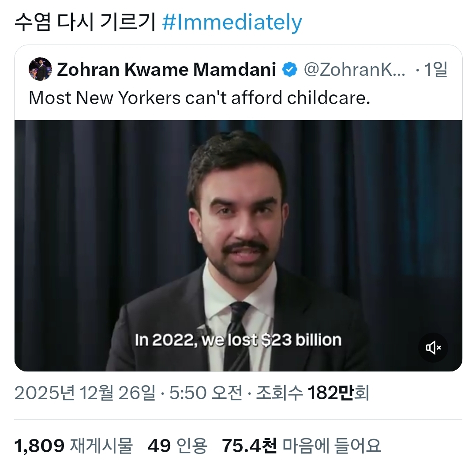Open quoted post text about childcare

[199, 98]
